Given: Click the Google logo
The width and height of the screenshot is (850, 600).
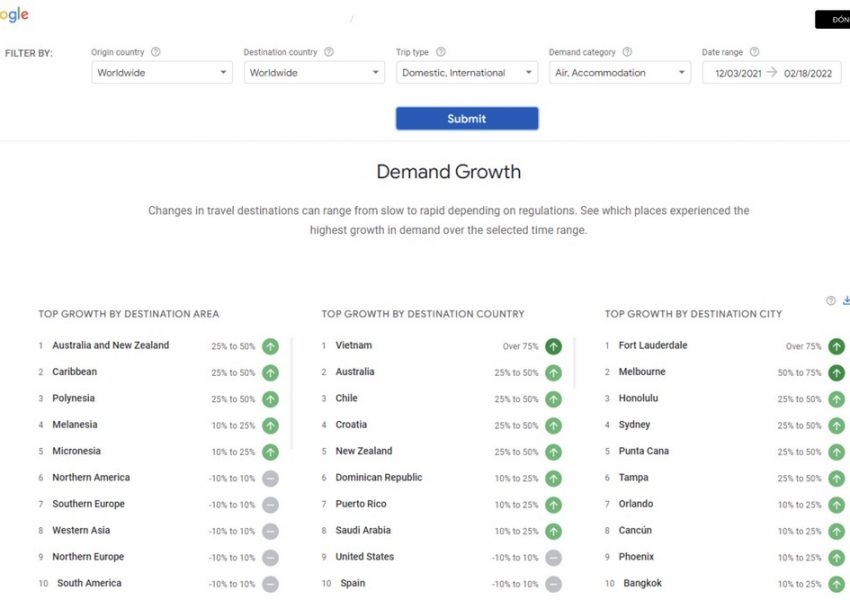Looking at the screenshot, I should coord(14,14).
